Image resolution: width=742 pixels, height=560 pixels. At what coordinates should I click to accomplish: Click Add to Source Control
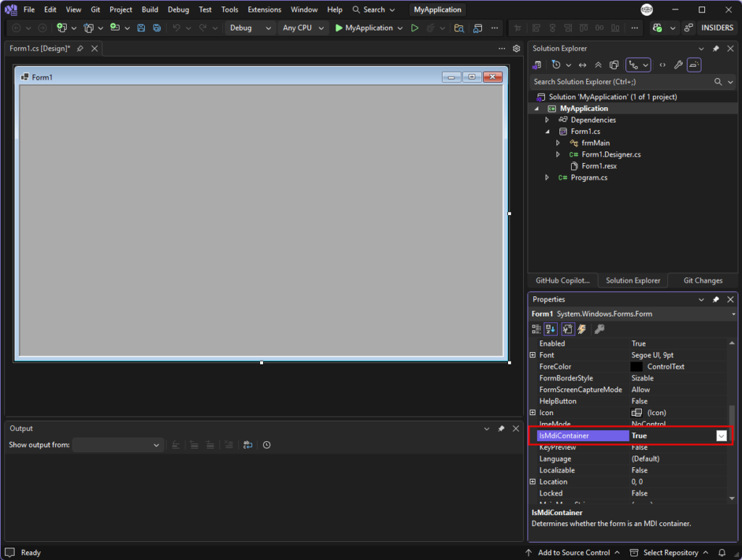574,553
